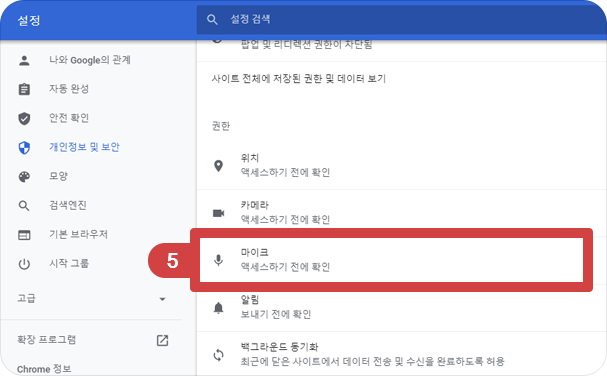
Task: Click the 고급 label in sidebar
Action: [26, 298]
